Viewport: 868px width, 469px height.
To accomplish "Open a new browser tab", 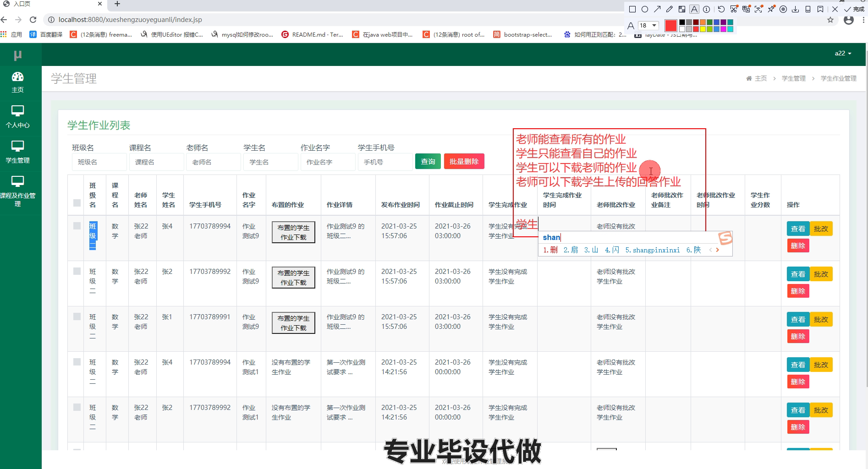I will [117, 4].
